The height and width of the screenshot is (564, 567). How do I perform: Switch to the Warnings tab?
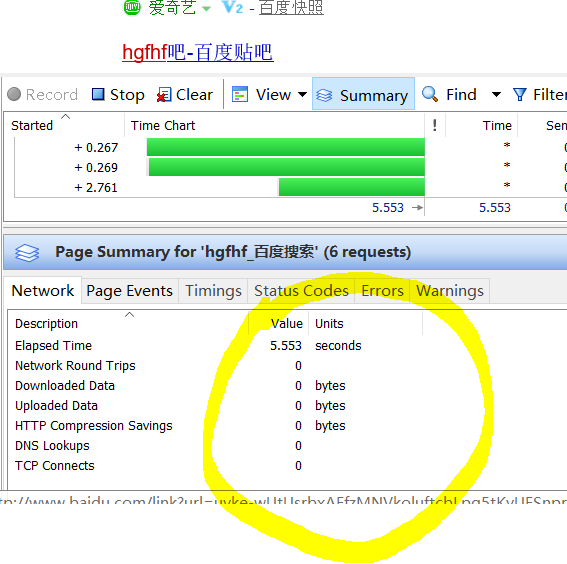[450, 291]
